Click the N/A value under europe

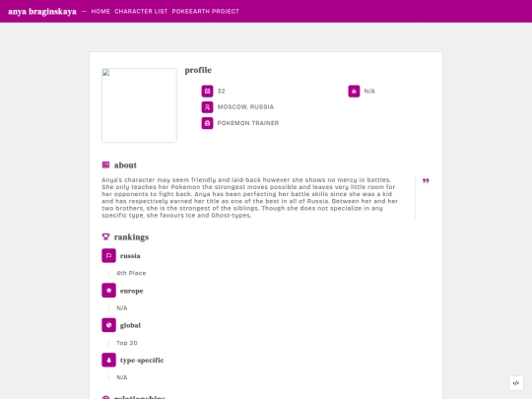point(122,308)
